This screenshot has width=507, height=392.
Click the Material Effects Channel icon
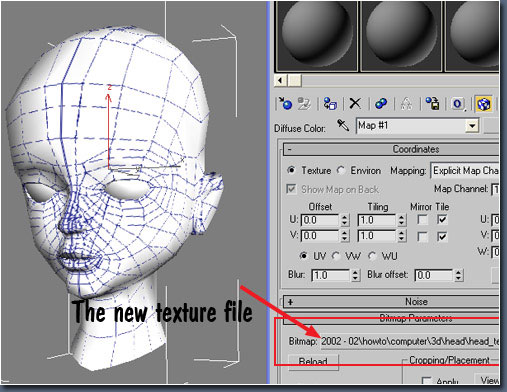pyautogui.click(x=458, y=104)
